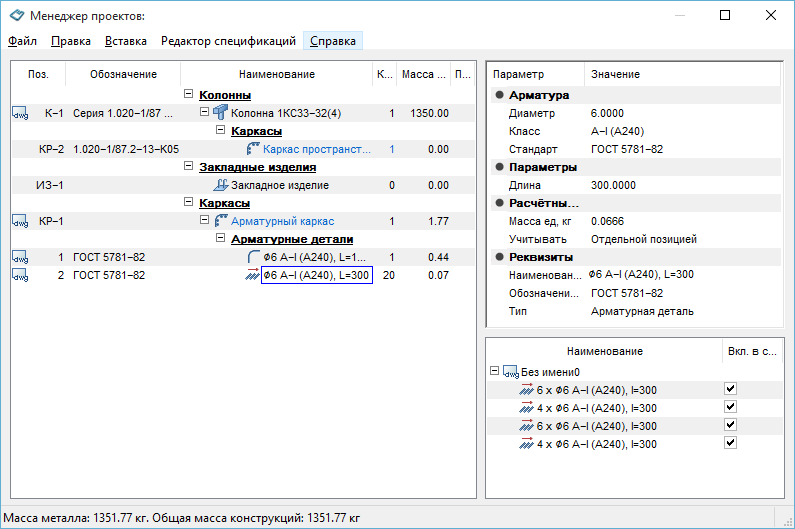This screenshot has width=795, height=529.
Task: Click the Обозначение column header
Action: pos(123,75)
